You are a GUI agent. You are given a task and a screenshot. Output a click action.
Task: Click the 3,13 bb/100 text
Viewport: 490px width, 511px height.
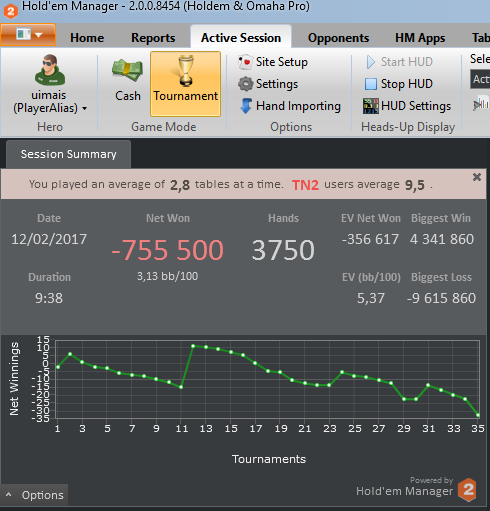click(167, 276)
